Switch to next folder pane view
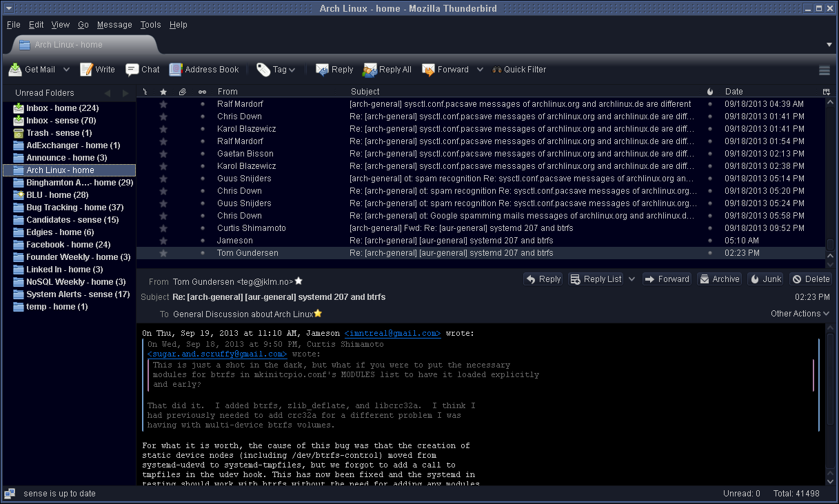 pos(125,93)
